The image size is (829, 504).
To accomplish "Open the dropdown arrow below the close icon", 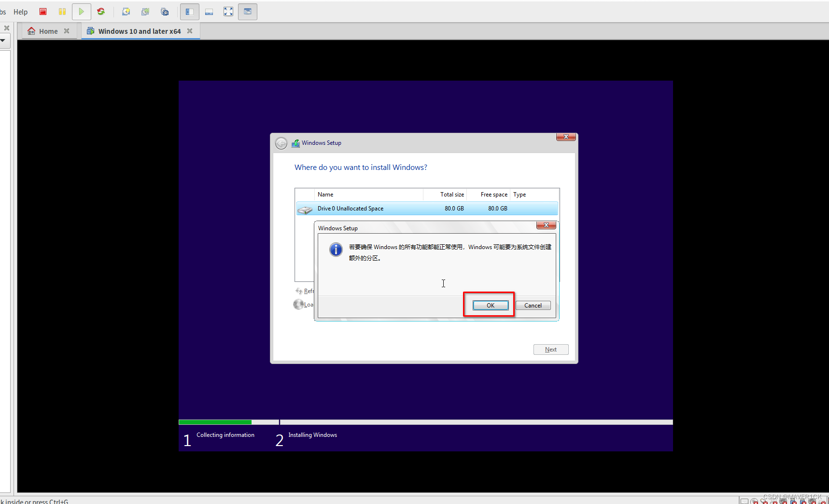I will pos(4,41).
